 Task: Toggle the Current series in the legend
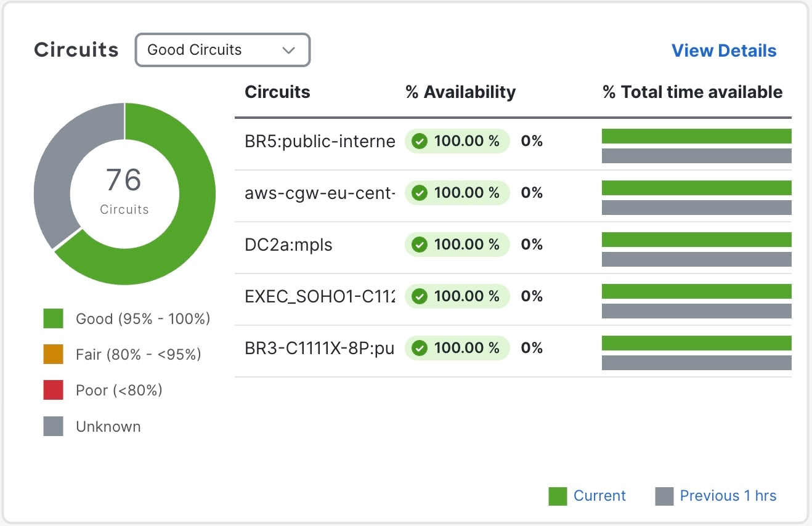coord(587,496)
